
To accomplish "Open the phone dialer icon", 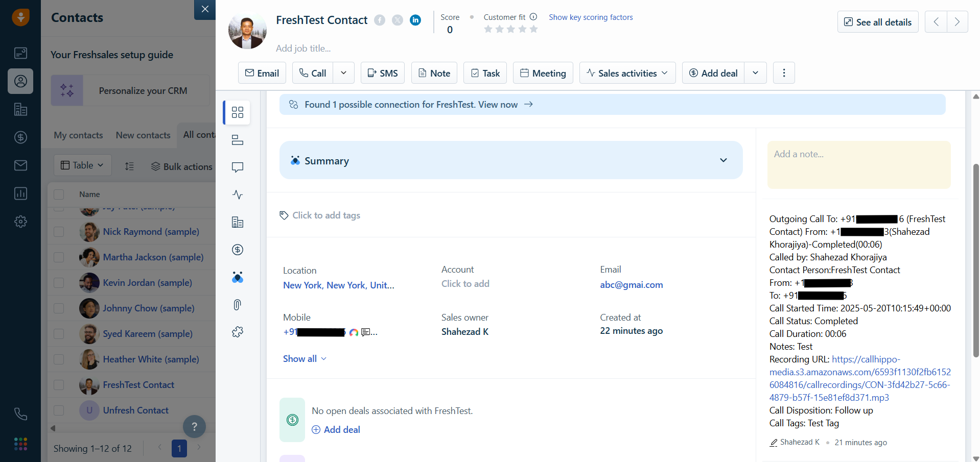I will (x=20, y=414).
